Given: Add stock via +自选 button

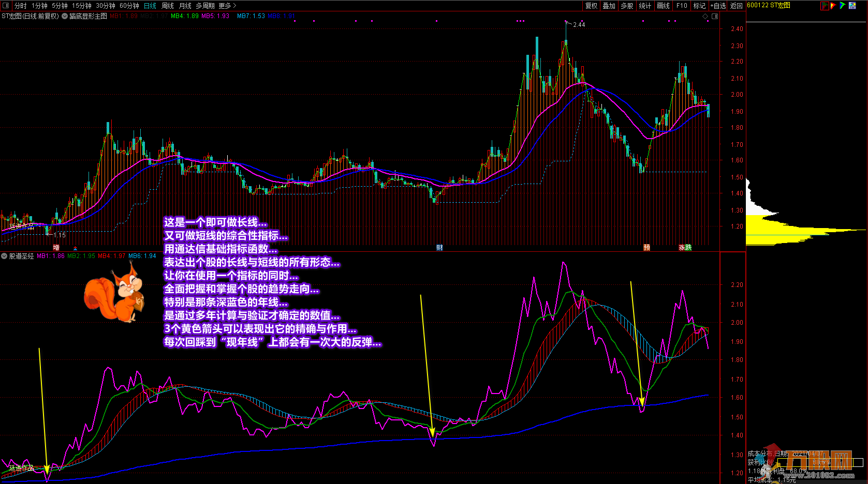Looking at the screenshot, I should pyautogui.click(x=718, y=6).
